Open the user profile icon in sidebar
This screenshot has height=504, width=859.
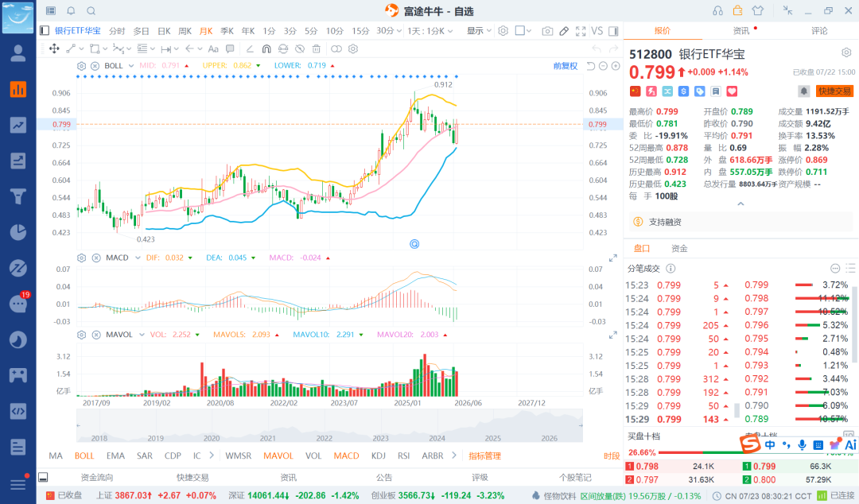pos(18,53)
